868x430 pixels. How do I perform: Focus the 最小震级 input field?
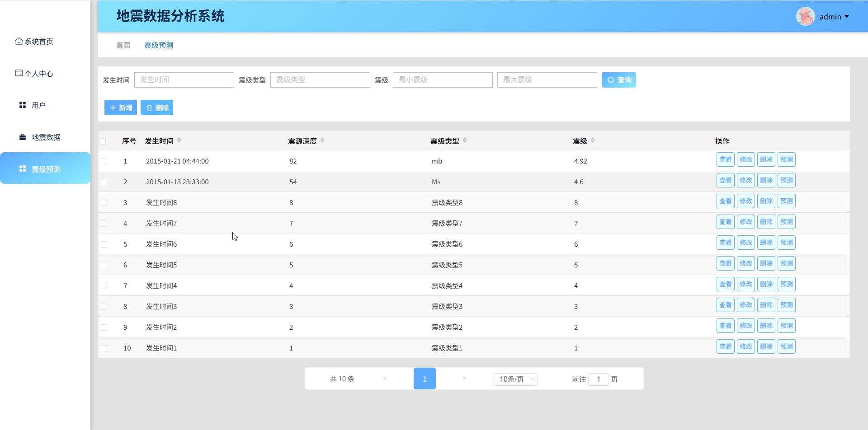(x=442, y=80)
